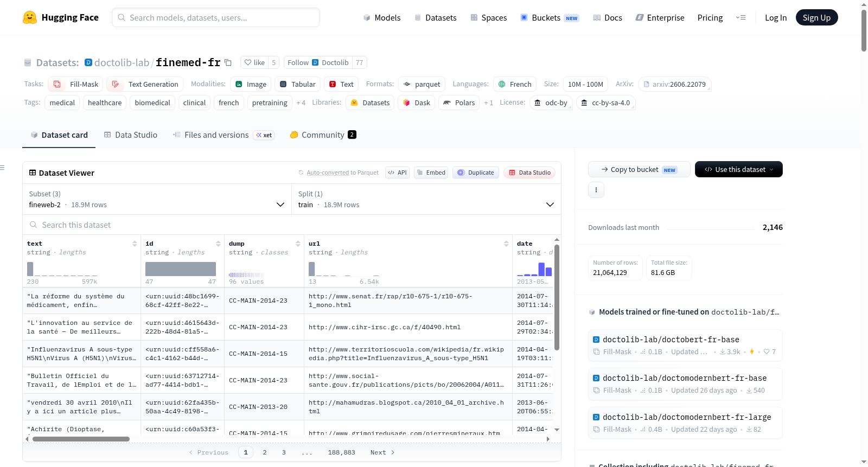Click the Hugging Face logo icon
This screenshot has height=467, width=868.
pos(30,17)
